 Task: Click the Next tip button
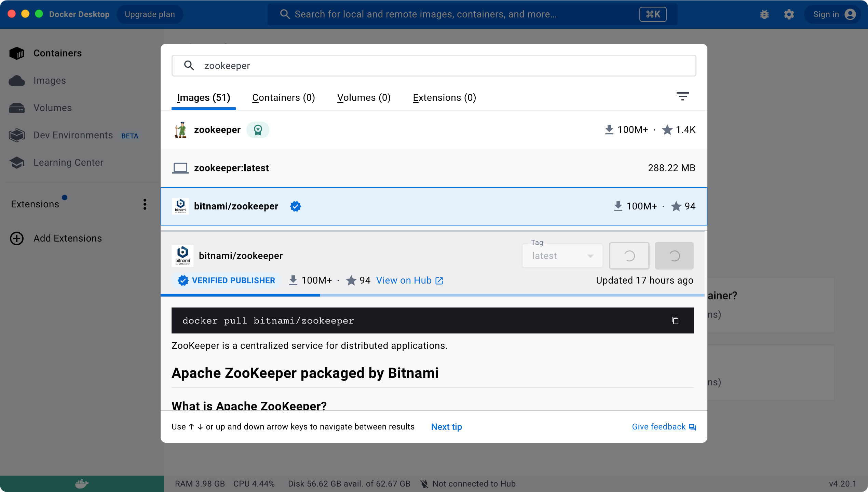tap(446, 427)
